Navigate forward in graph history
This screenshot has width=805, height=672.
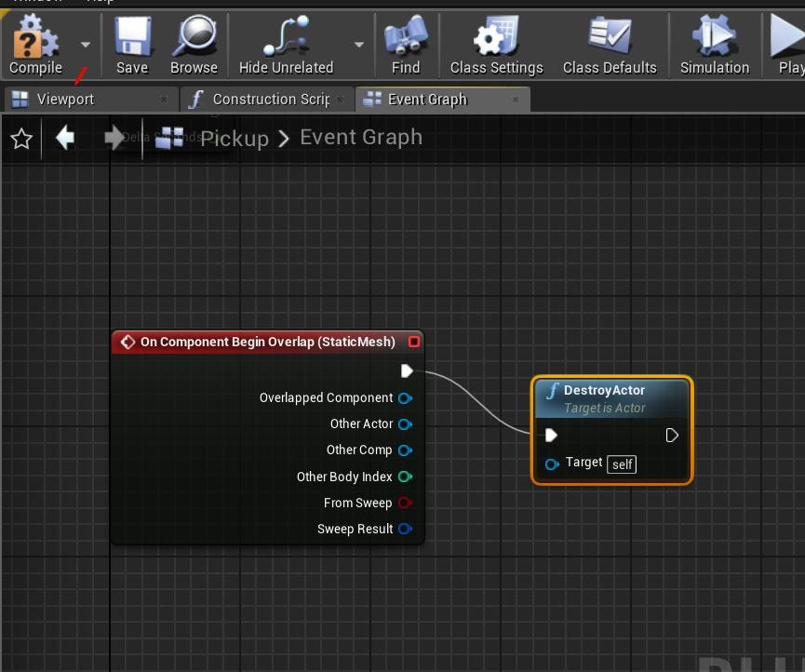(114, 138)
